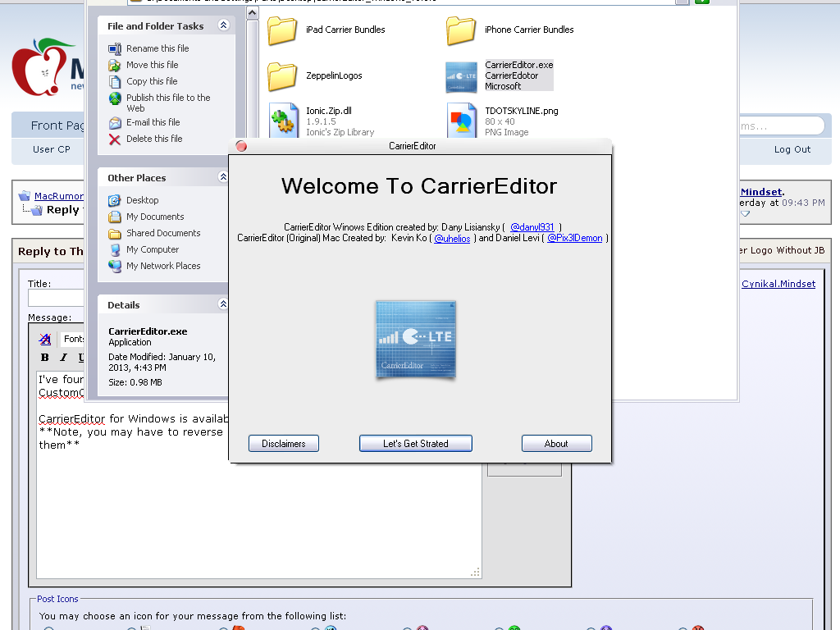The width and height of the screenshot is (840, 630).
Task: Toggle italic in the forum message editor
Action: click(x=63, y=358)
